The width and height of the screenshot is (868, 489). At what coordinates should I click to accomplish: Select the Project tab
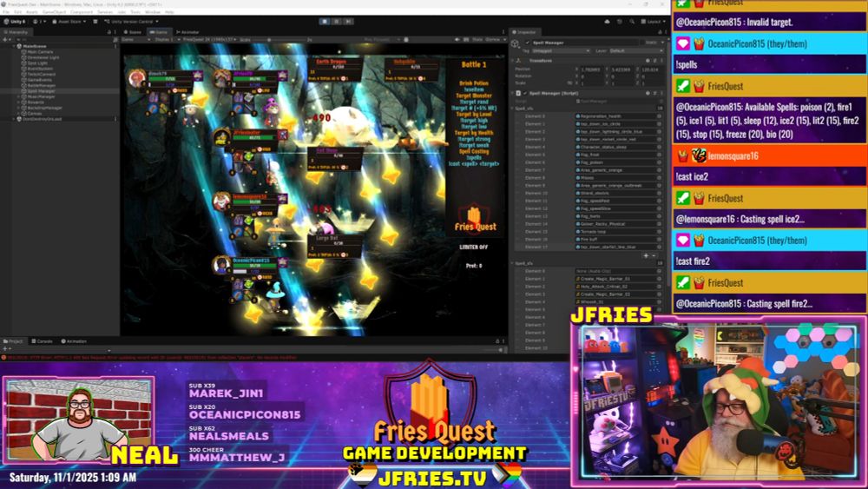pos(13,341)
